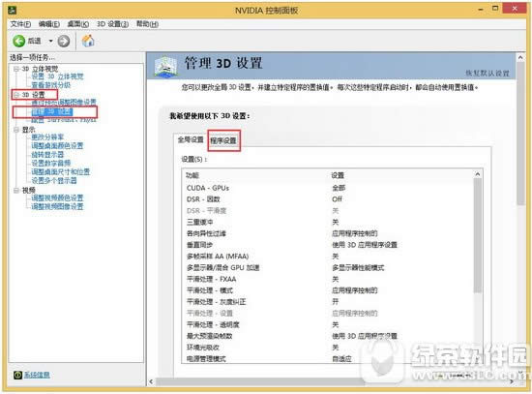The image size is (532, 394).
Task: Click the 管理 3D 设置 header icon
Action: point(165,66)
